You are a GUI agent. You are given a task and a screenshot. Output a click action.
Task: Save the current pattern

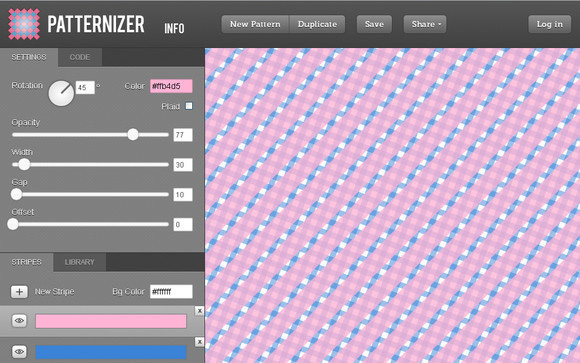click(374, 24)
